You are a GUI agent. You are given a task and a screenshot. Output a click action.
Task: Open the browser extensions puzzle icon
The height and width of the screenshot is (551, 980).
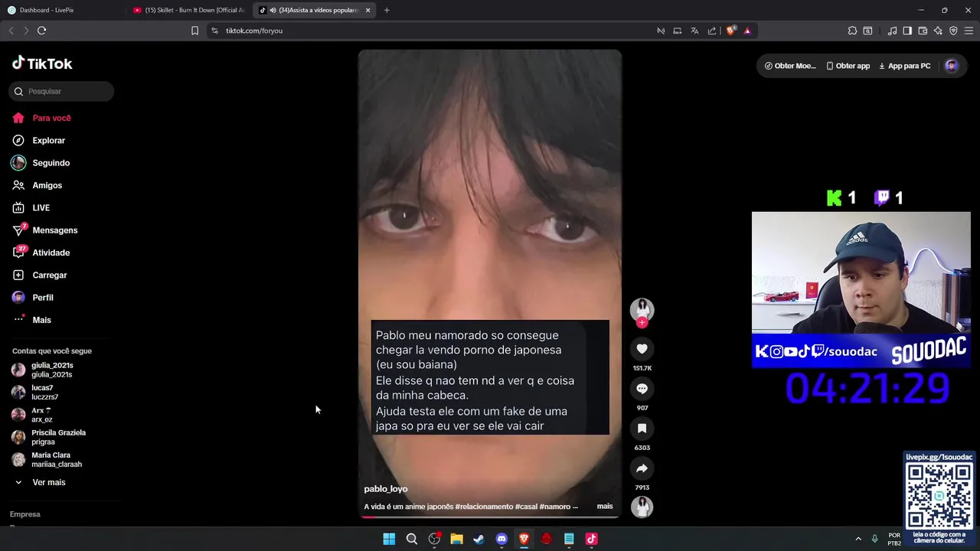tap(852, 31)
